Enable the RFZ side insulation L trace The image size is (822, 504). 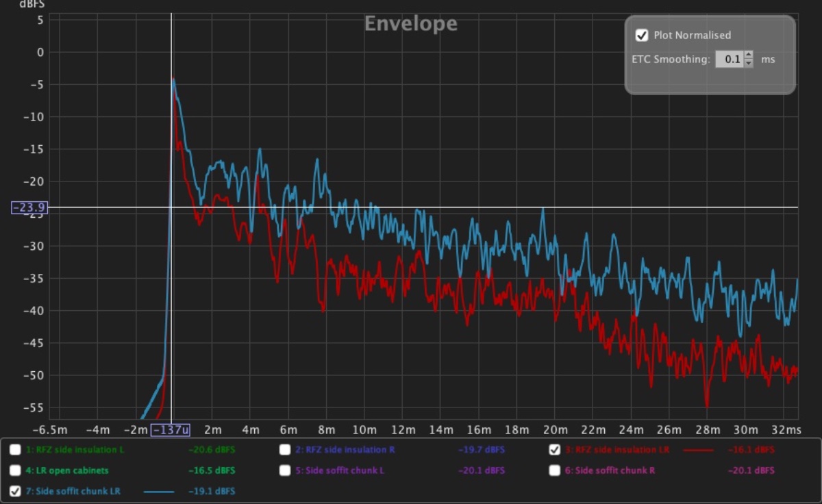point(15,450)
